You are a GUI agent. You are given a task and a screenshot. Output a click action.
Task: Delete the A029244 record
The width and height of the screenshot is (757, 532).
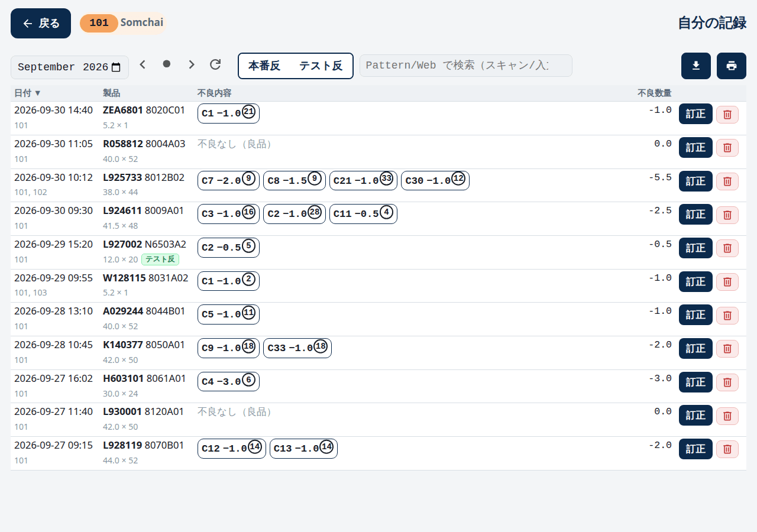(x=727, y=316)
